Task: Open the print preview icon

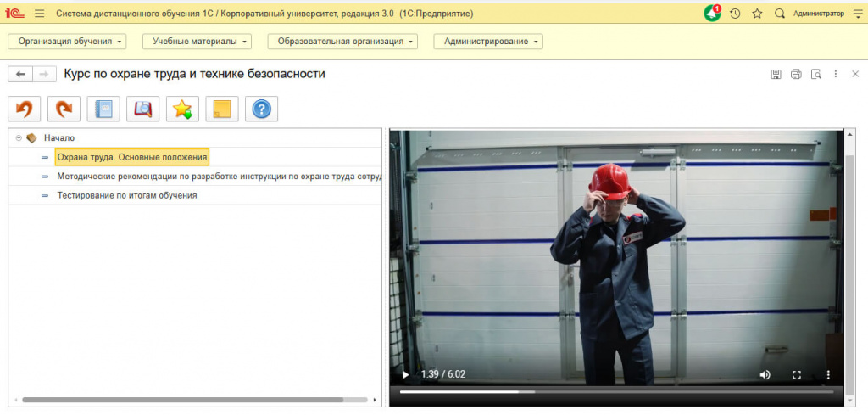Action: point(816,74)
